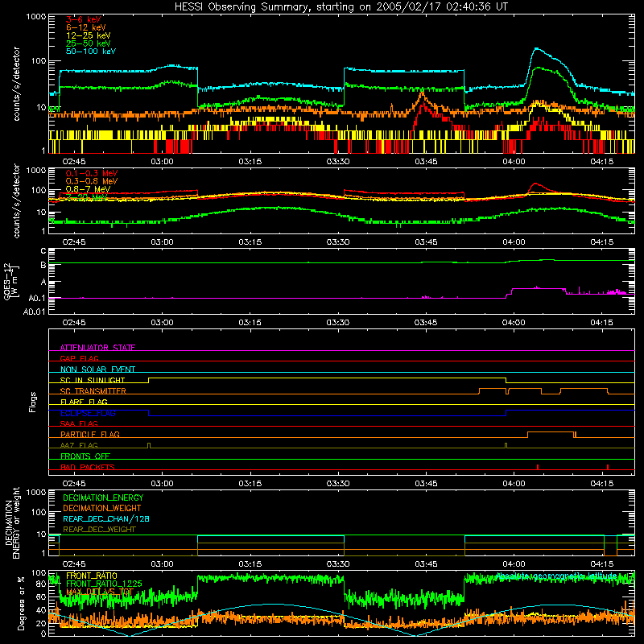644x644 pixels.
Task: Click the DECIMATION_ENERGY legend label
Action: (x=103, y=497)
